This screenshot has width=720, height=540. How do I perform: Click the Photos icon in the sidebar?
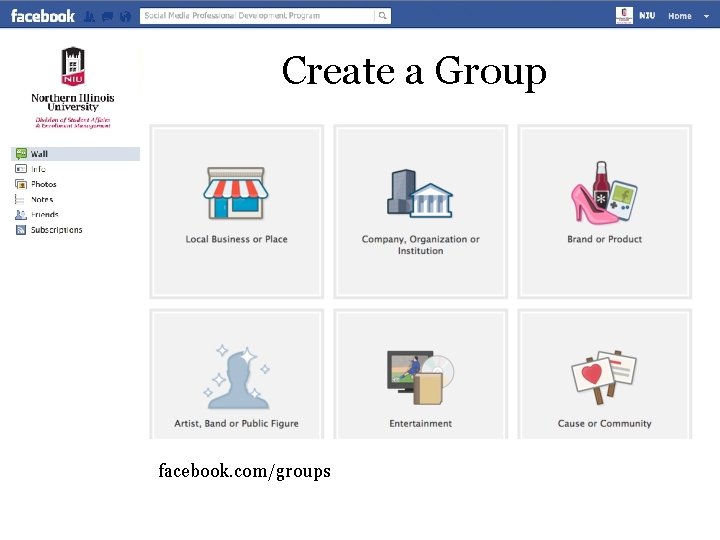pos(21,184)
